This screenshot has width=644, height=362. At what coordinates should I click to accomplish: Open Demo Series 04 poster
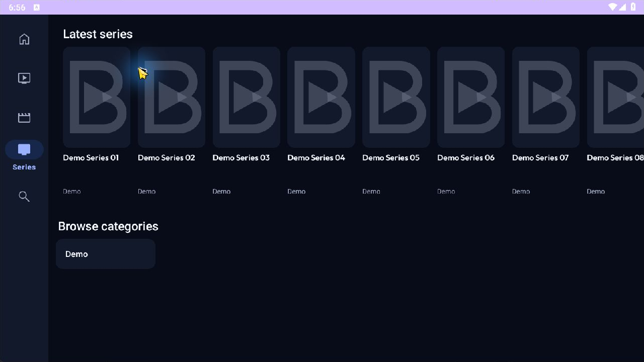coord(321,97)
